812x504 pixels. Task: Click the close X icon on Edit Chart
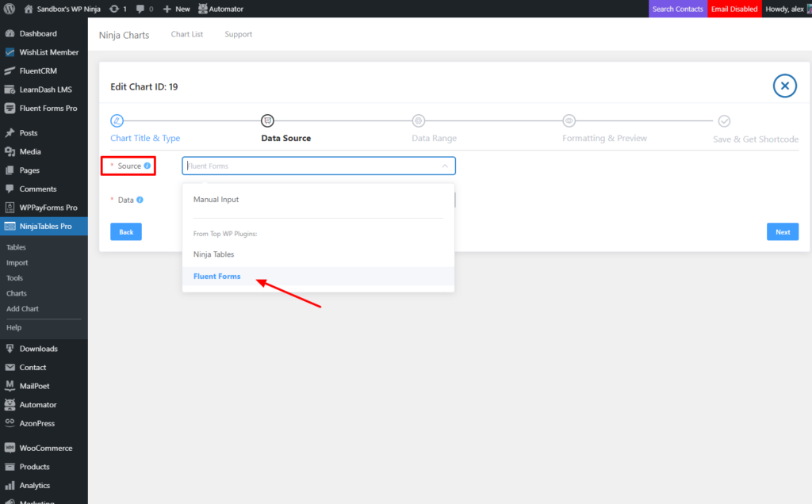784,86
